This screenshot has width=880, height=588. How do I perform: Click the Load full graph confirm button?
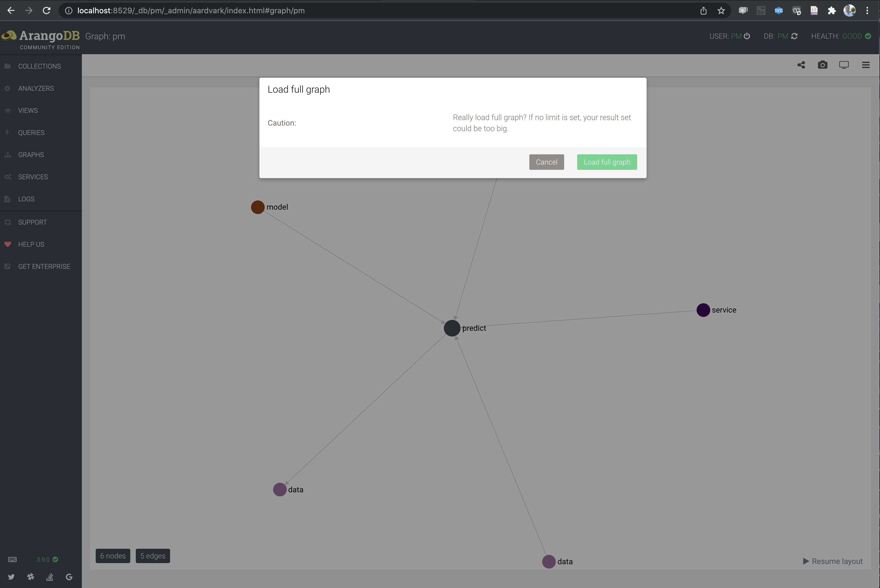pos(607,162)
